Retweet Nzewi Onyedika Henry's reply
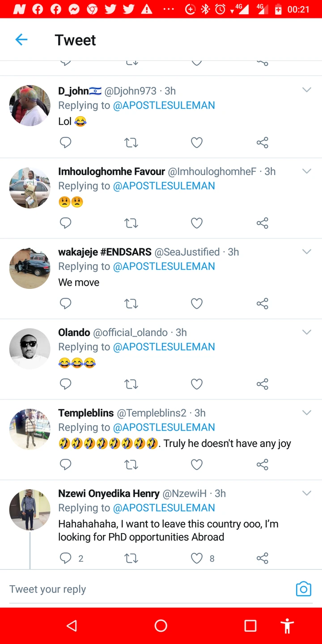322x644 pixels. (x=131, y=558)
